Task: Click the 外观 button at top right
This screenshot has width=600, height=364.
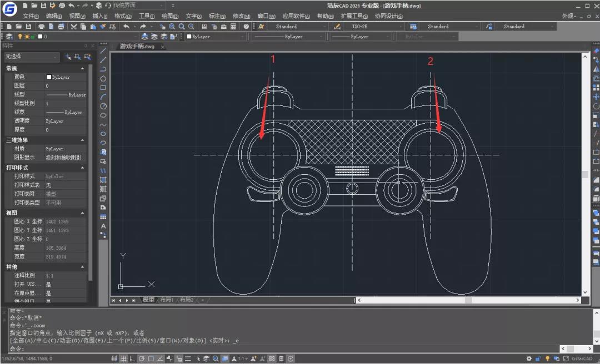Action: 569,16
